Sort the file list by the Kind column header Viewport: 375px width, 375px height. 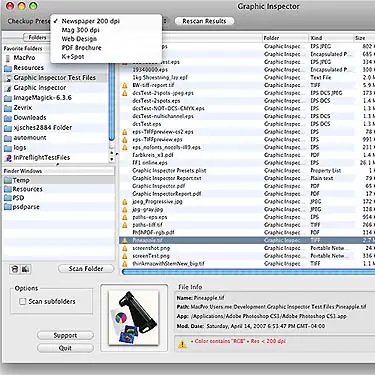click(x=331, y=38)
